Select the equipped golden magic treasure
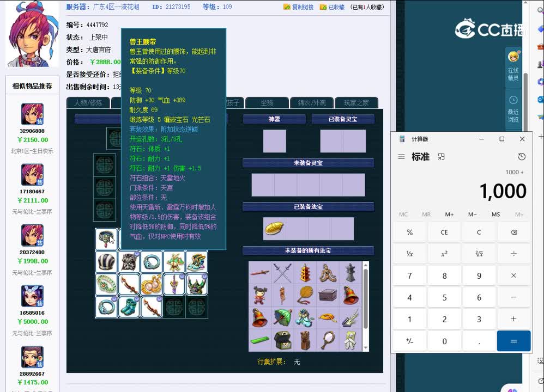The width and height of the screenshot is (544, 392). click(x=274, y=229)
